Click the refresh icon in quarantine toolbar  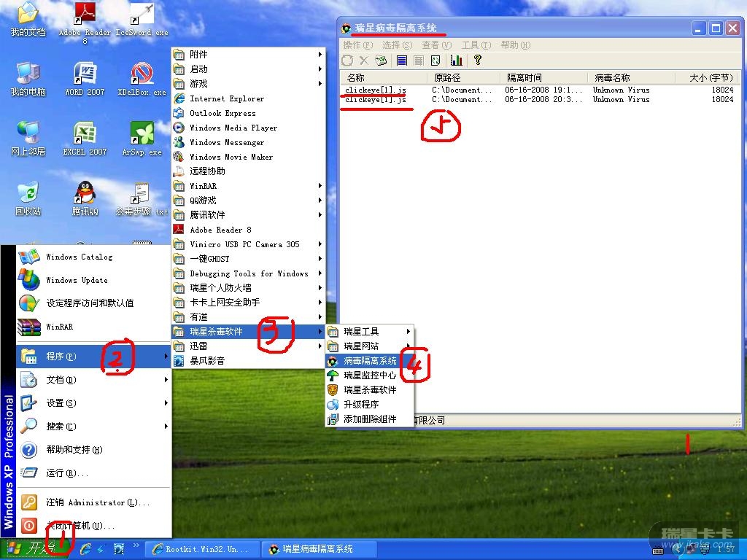[347, 61]
